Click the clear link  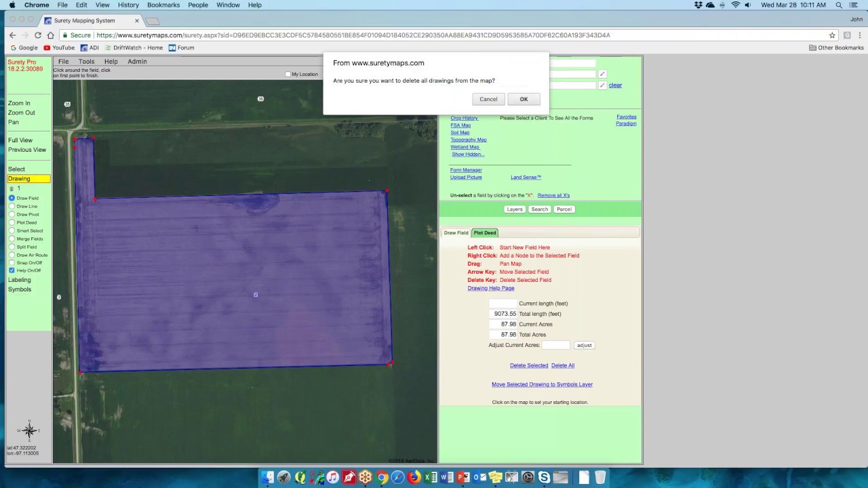tap(615, 85)
